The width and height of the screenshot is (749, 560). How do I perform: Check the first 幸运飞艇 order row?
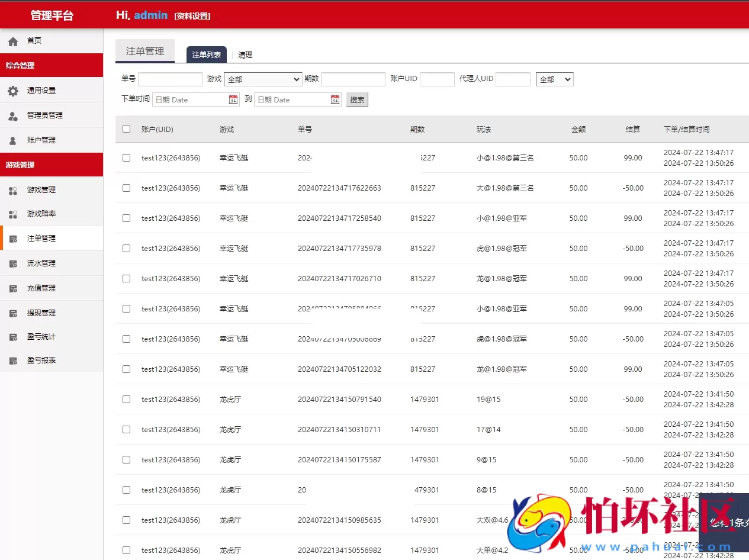126,157
